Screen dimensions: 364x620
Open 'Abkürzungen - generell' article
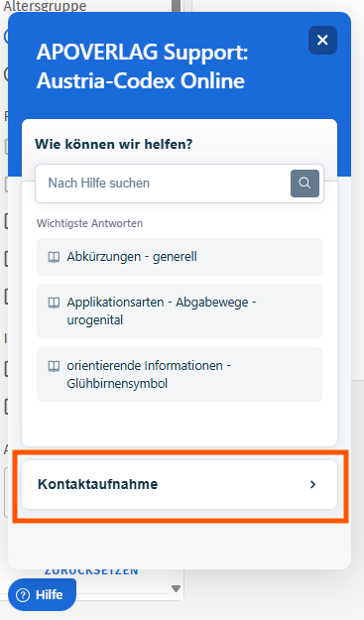pyautogui.click(x=180, y=257)
